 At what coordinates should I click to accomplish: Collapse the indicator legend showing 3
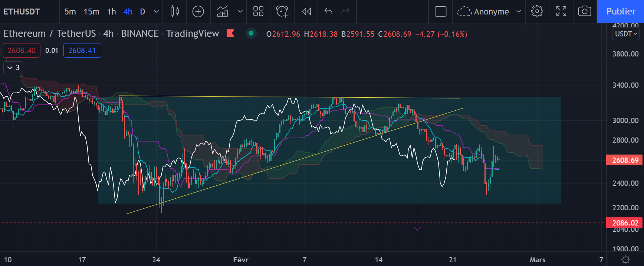[13, 68]
